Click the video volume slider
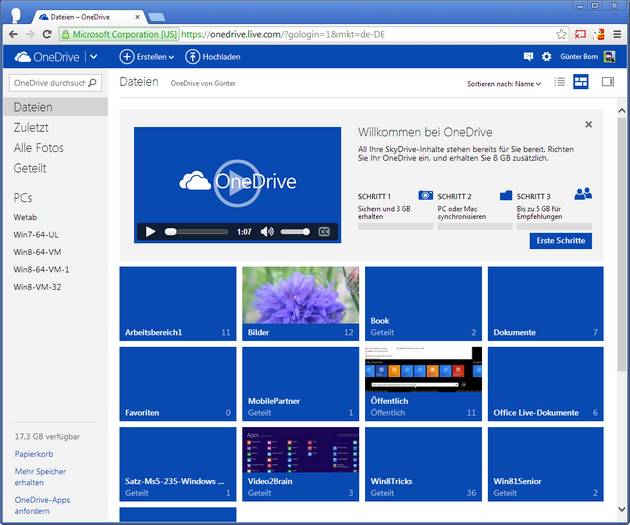630x525 pixels. [295, 232]
